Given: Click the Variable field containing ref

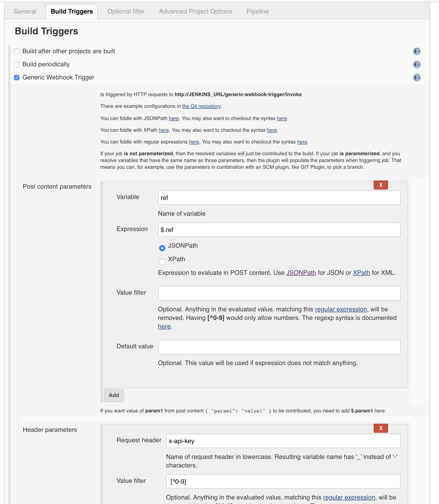Looking at the screenshot, I should pyautogui.click(x=279, y=198).
